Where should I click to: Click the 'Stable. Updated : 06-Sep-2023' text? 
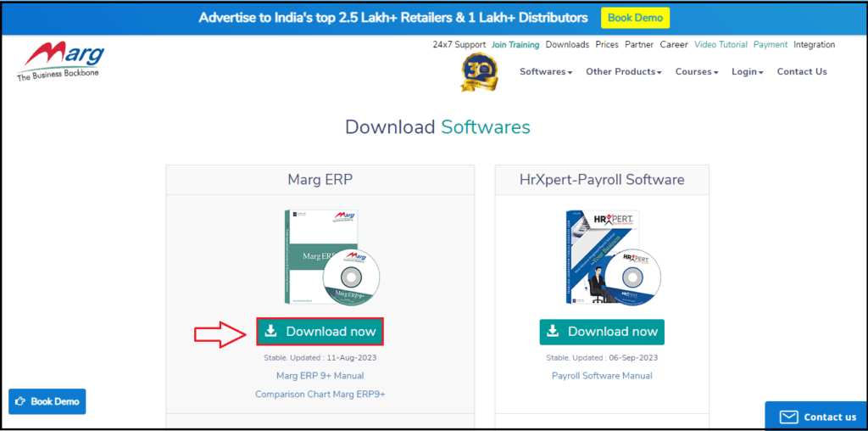(x=602, y=358)
